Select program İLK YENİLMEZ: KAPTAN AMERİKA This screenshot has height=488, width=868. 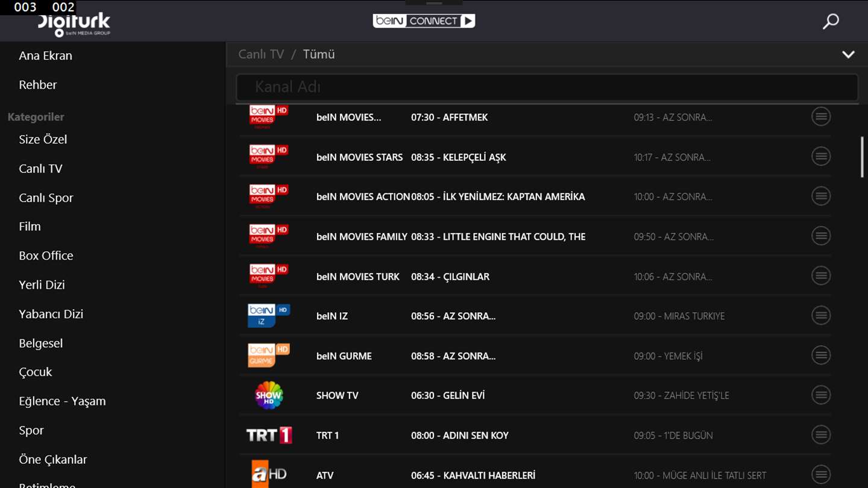click(514, 197)
